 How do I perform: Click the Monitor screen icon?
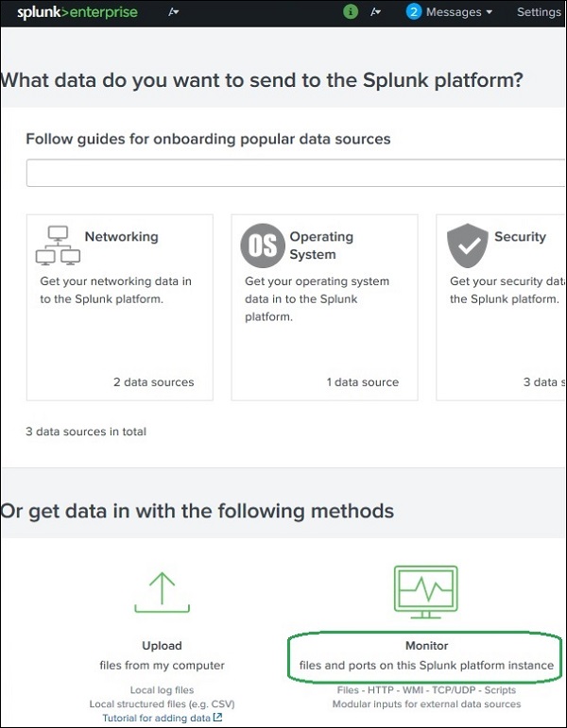pos(425,592)
